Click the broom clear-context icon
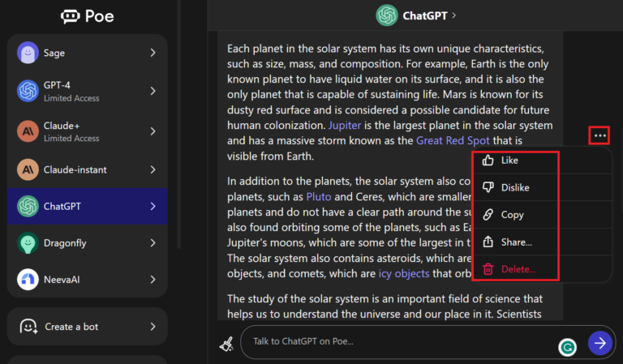The image size is (623, 364). click(227, 344)
